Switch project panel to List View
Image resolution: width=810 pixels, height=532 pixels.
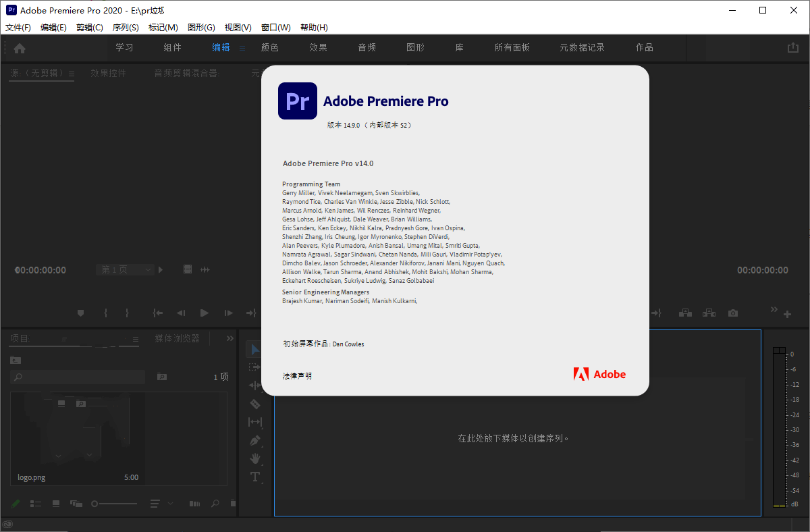point(36,504)
